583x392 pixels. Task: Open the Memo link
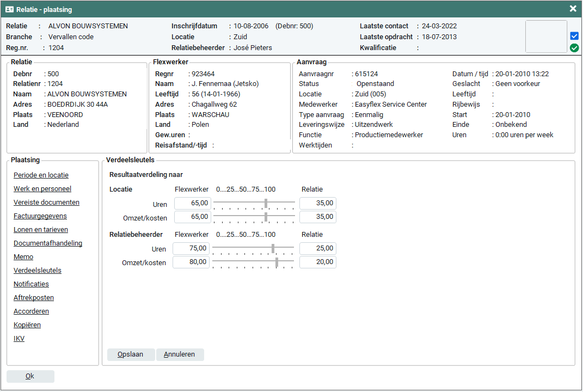coord(23,257)
